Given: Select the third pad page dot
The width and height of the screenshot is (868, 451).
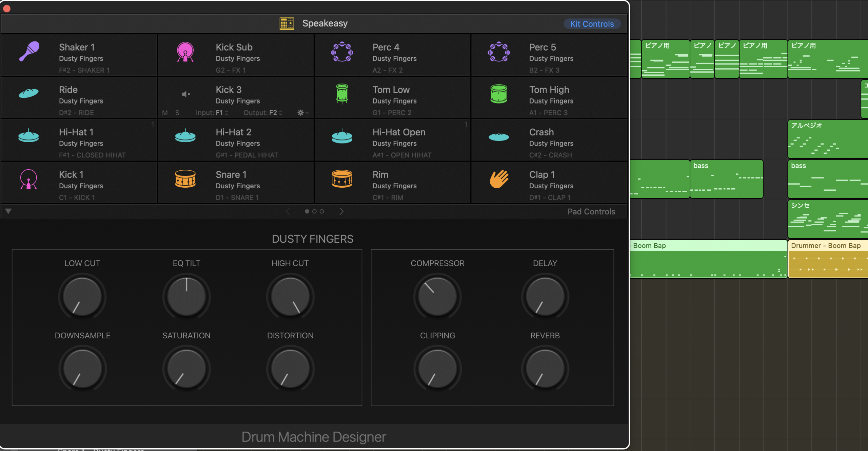Looking at the screenshot, I should (322, 211).
